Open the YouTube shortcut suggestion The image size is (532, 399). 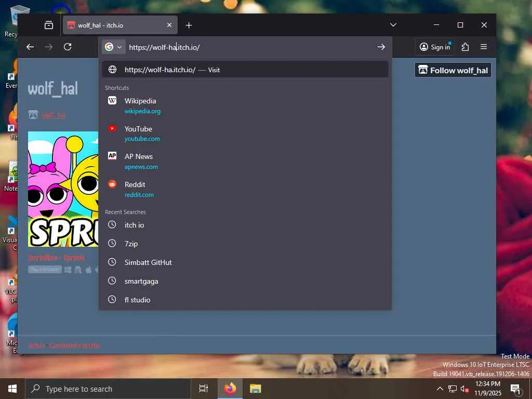[245, 134]
